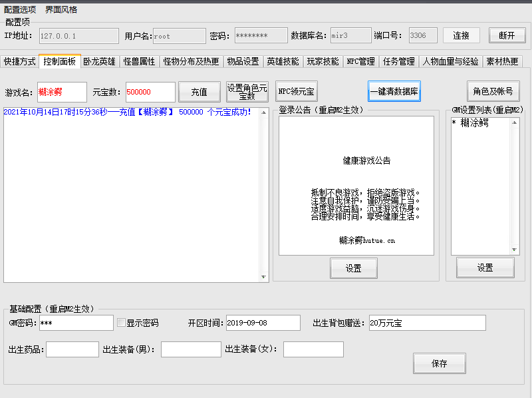Click the IP地址 input field
The height and width of the screenshot is (398, 532).
tap(79, 36)
